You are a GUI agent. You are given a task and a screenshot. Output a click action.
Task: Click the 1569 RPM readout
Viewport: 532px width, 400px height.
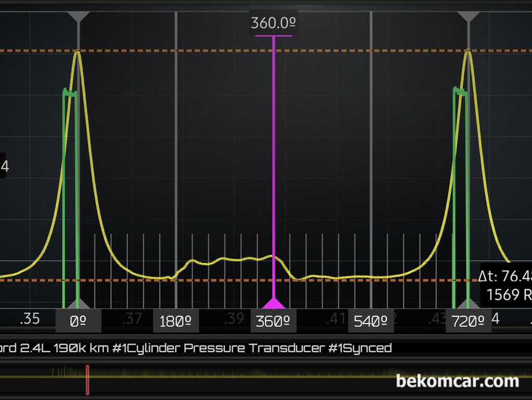tap(509, 295)
